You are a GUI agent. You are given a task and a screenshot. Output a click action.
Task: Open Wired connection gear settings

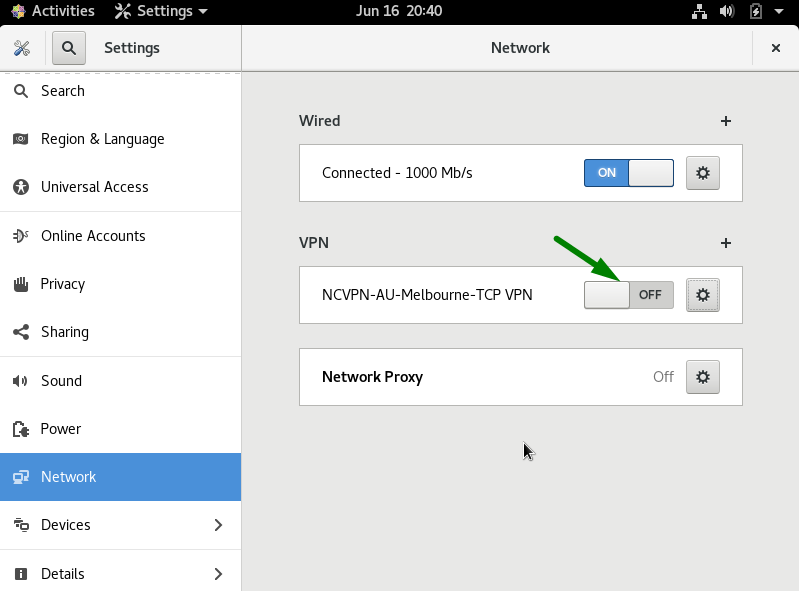702,173
